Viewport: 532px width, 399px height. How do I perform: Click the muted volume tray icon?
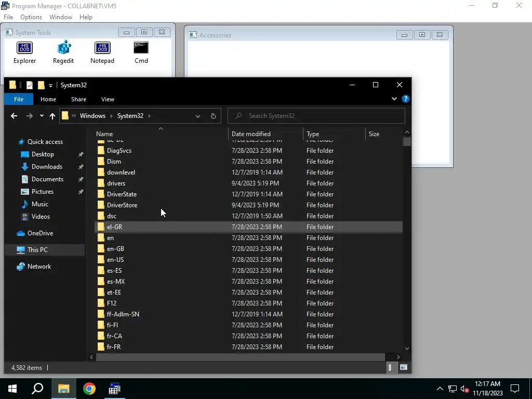[465, 389]
